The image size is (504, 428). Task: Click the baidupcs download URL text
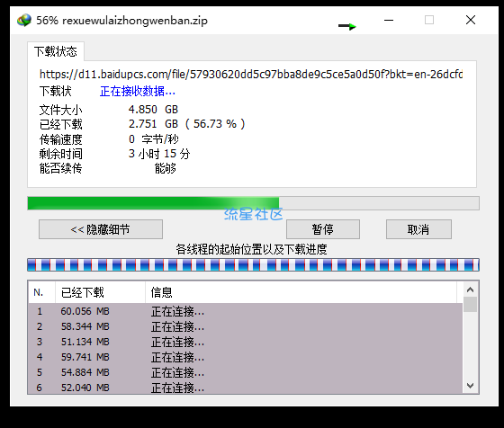pyautogui.click(x=251, y=75)
